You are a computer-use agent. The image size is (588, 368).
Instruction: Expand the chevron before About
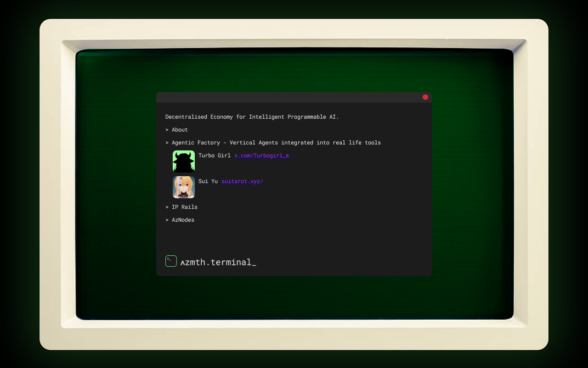click(167, 130)
